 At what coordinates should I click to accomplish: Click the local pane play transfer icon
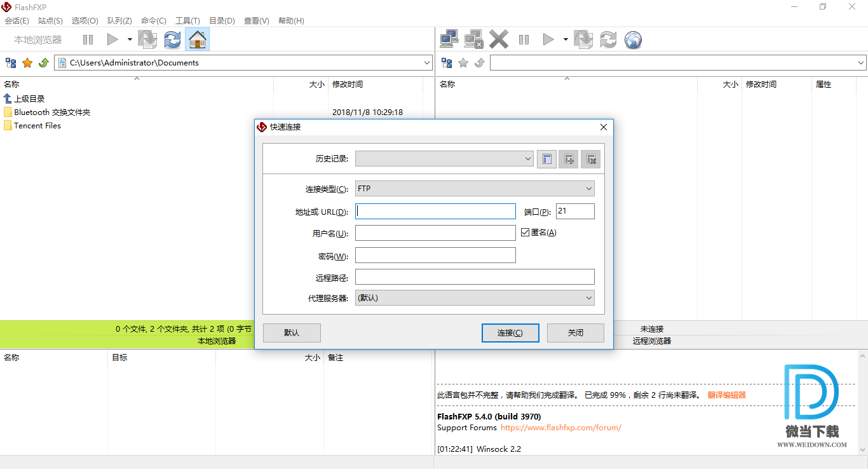pyautogui.click(x=112, y=39)
